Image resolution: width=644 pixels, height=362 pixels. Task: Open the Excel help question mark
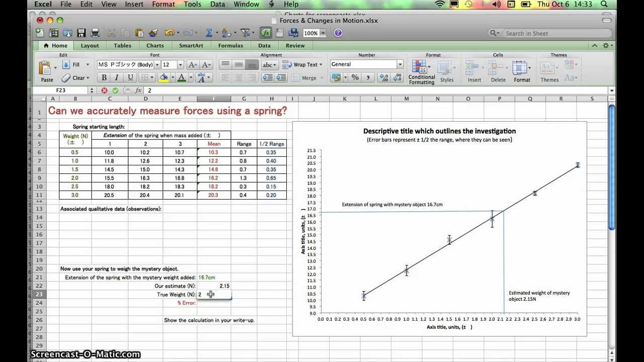[338, 33]
